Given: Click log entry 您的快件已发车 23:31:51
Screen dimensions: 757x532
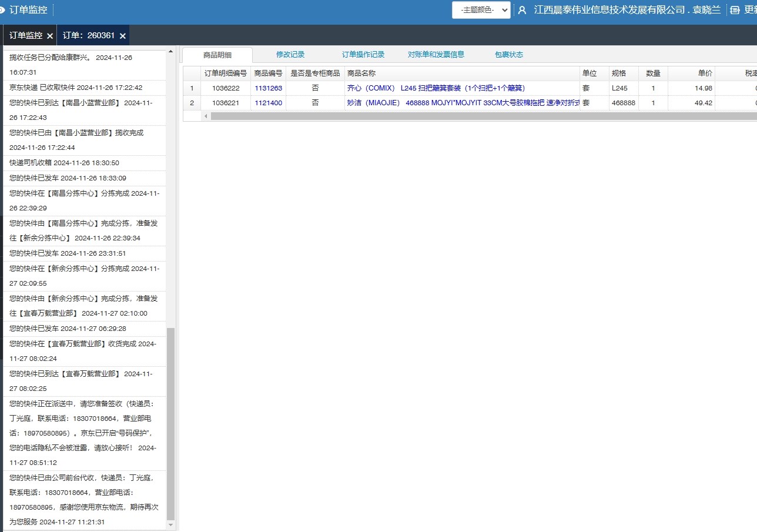Looking at the screenshot, I should click(x=85, y=253).
